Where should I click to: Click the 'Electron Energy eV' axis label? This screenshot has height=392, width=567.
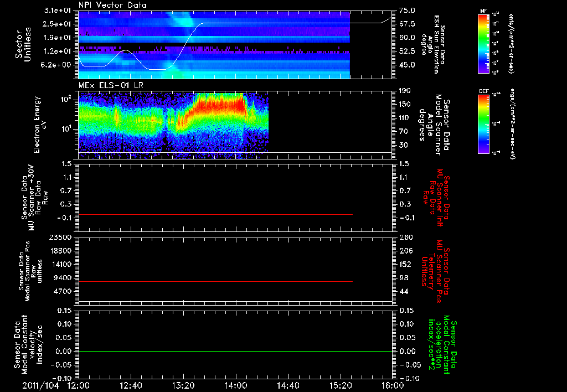click(x=40, y=125)
